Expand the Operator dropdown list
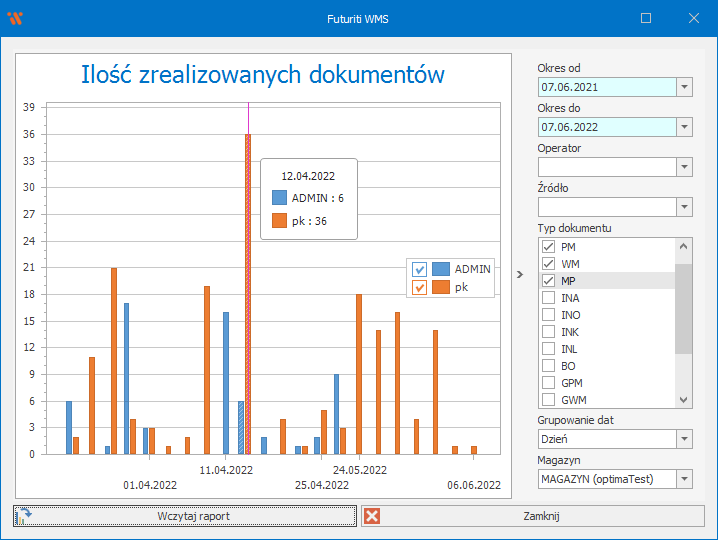Screen dimensions: 718x540 [684, 167]
